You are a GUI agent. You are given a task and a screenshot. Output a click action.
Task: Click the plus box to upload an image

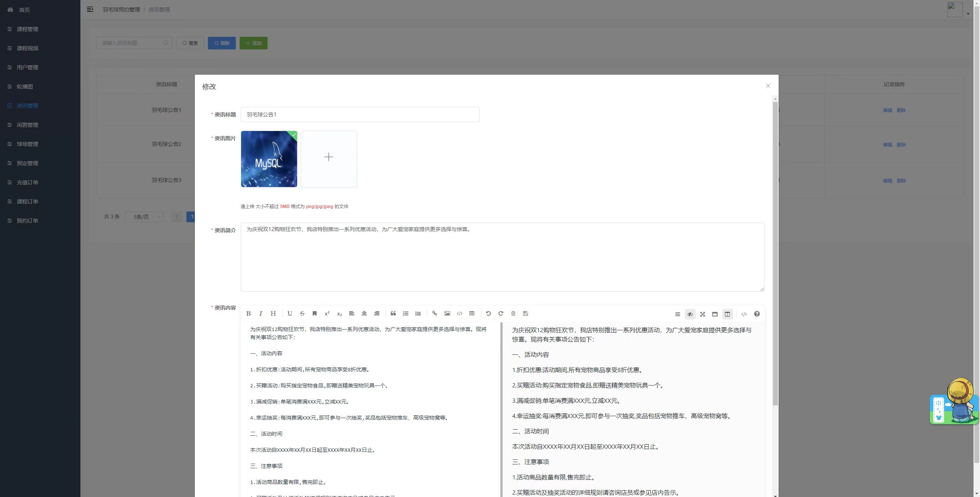click(x=328, y=159)
